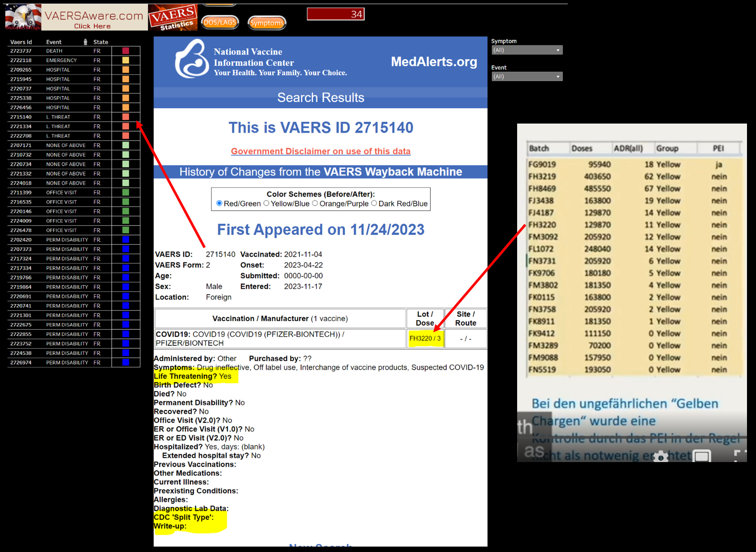756x552 pixels.
Task: Click the red counter field showing 34
Action: [336, 14]
